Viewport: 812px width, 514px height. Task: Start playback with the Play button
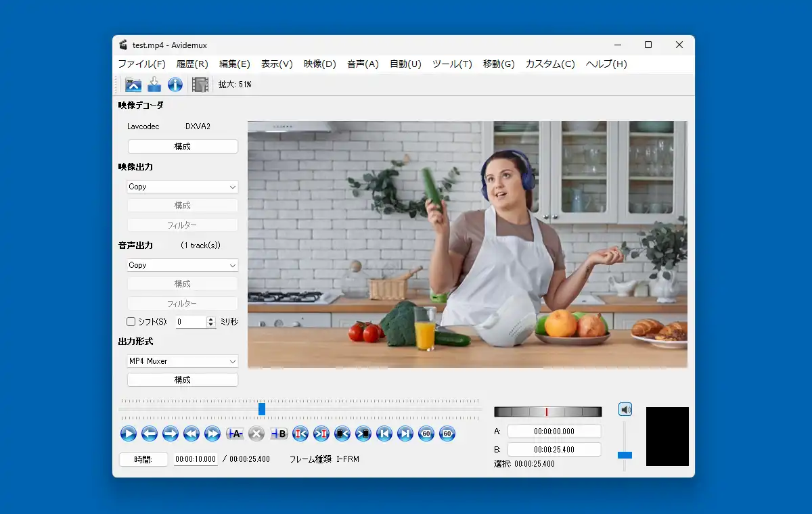click(x=129, y=434)
